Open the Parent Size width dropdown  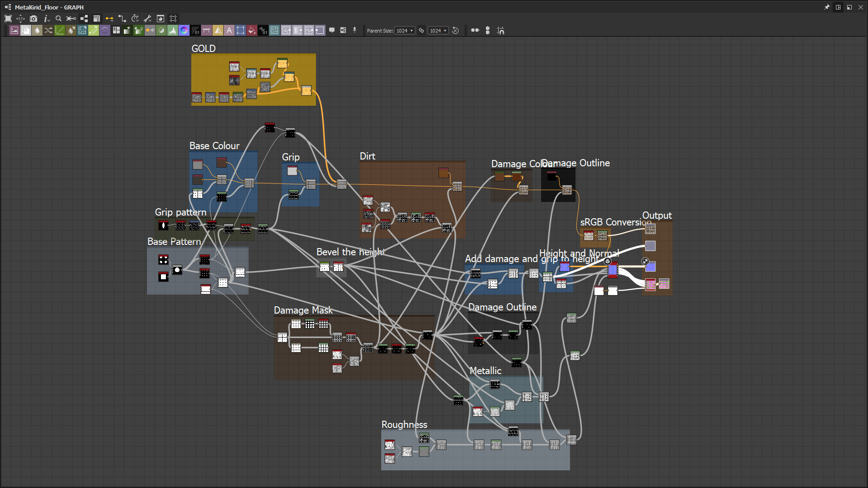coord(405,30)
